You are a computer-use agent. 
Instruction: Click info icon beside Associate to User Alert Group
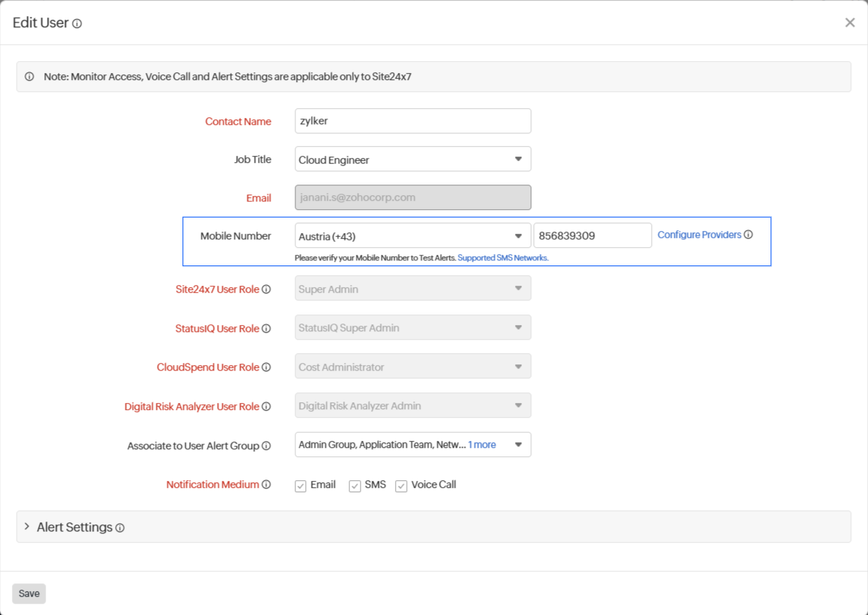(x=267, y=446)
